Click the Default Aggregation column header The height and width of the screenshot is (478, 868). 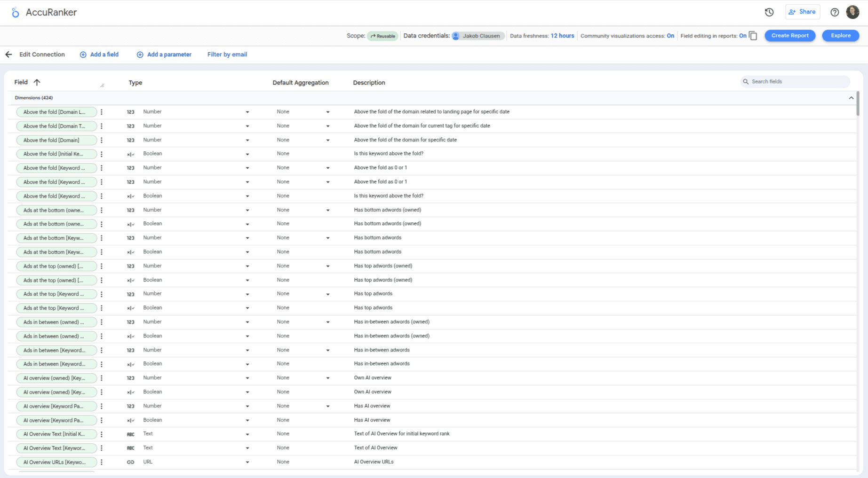(x=301, y=83)
